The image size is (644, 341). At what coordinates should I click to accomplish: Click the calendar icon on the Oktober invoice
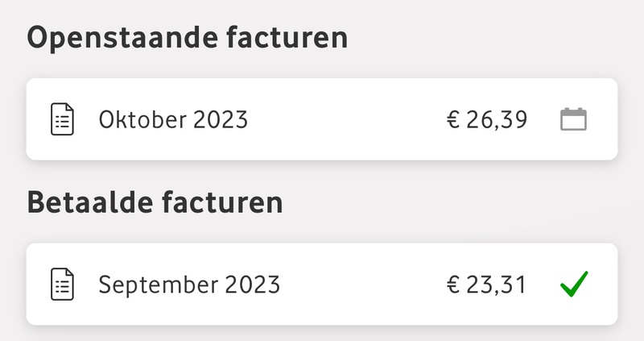pyautogui.click(x=574, y=119)
